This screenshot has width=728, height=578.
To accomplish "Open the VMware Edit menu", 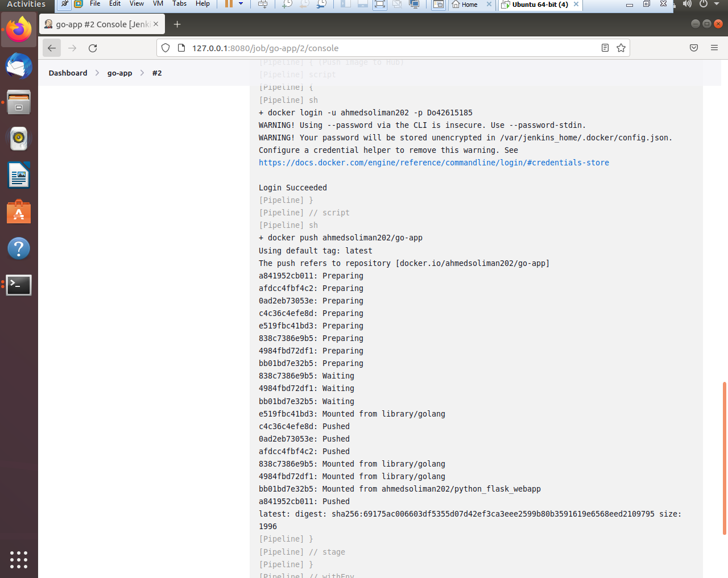I will coord(115,3).
